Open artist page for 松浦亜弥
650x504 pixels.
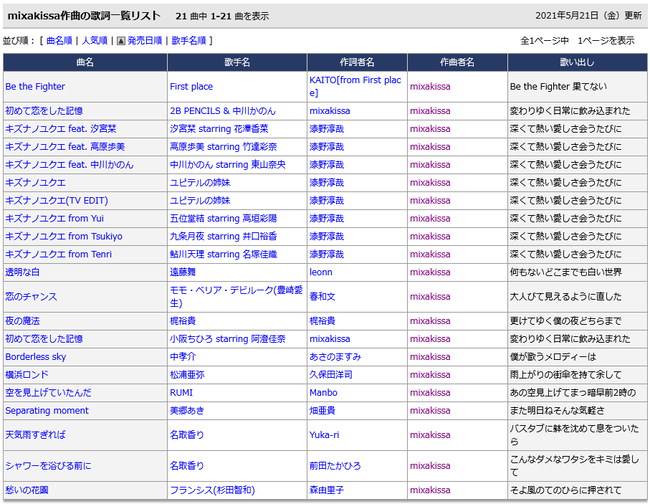coord(187,375)
